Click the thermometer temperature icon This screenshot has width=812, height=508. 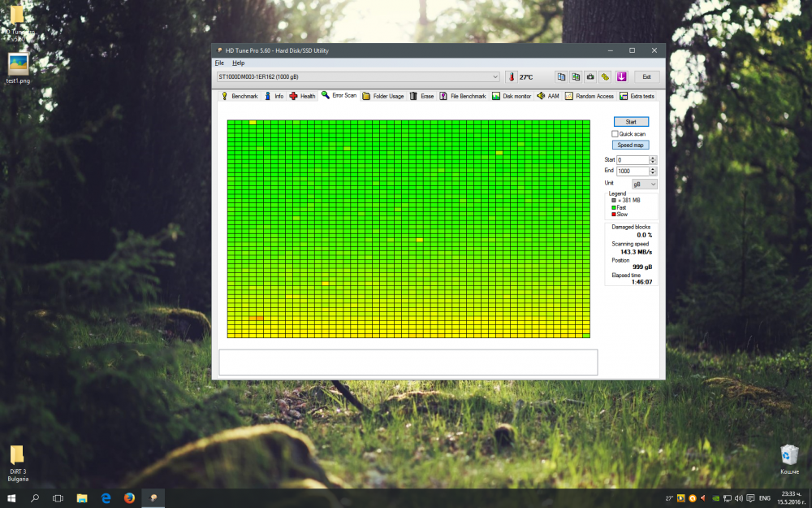click(511, 76)
